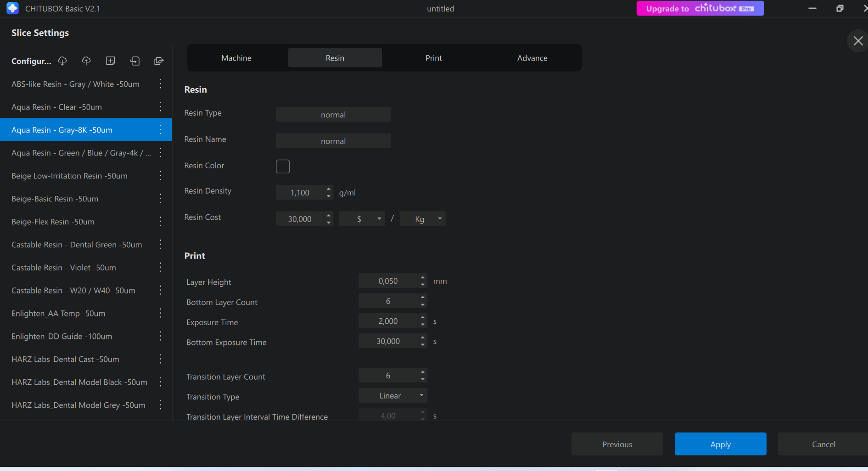
Task: Open options menu for ABS-like Resin profile
Action: pyautogui.click(x=160, y=84)
